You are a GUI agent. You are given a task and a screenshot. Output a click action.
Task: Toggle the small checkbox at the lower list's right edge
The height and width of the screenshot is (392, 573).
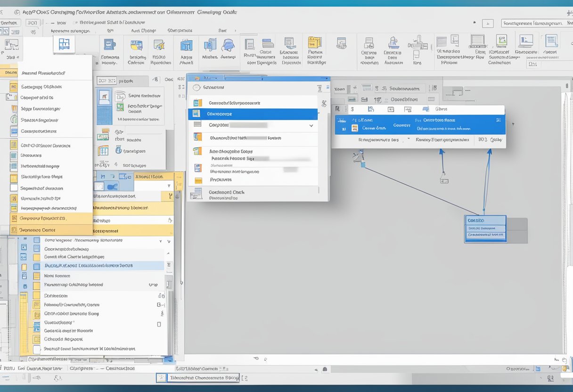pos(159,324)
